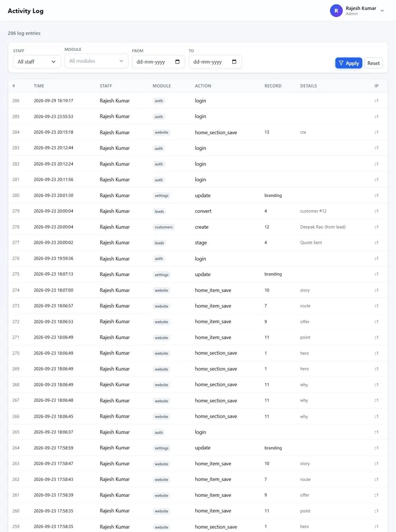Click the 'hero' detail in row 269
Screen dimensions: 396x532
(x=304, y=369)
